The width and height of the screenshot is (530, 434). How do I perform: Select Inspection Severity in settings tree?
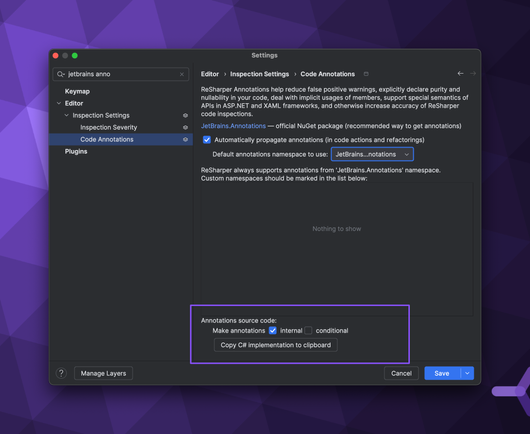pos(109,127)
